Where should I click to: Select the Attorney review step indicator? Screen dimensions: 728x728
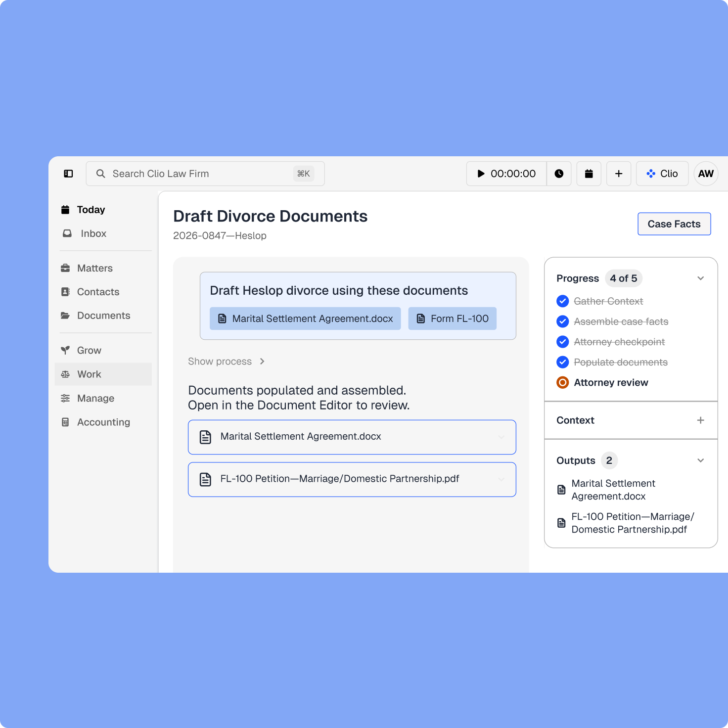562,382
